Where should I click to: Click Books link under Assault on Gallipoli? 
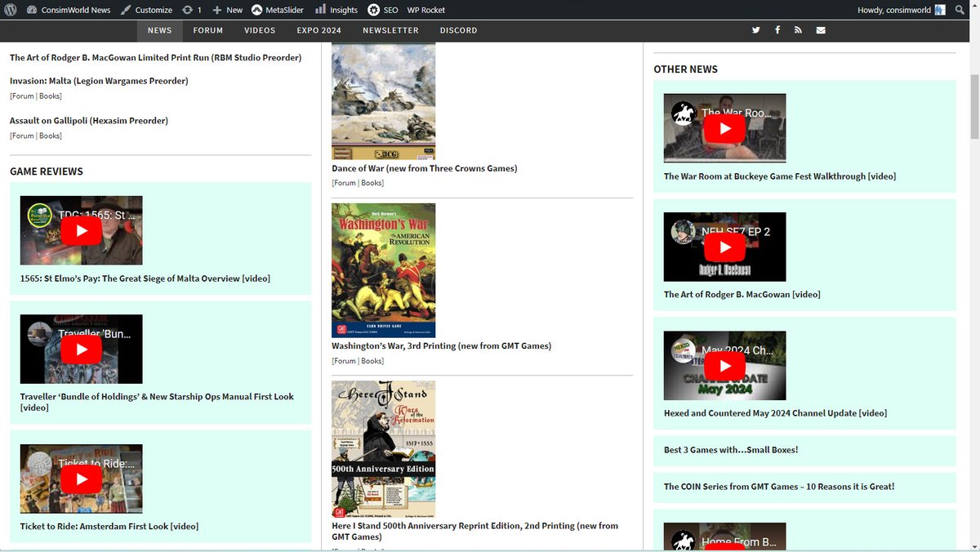tap(50, 136)
